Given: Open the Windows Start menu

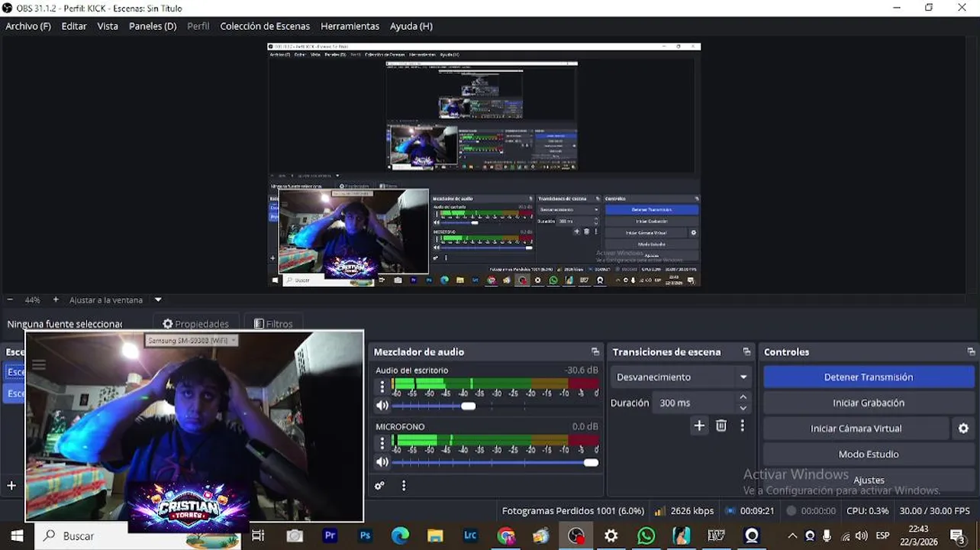Looking at the screenshot, I should (x=17, y=536).
